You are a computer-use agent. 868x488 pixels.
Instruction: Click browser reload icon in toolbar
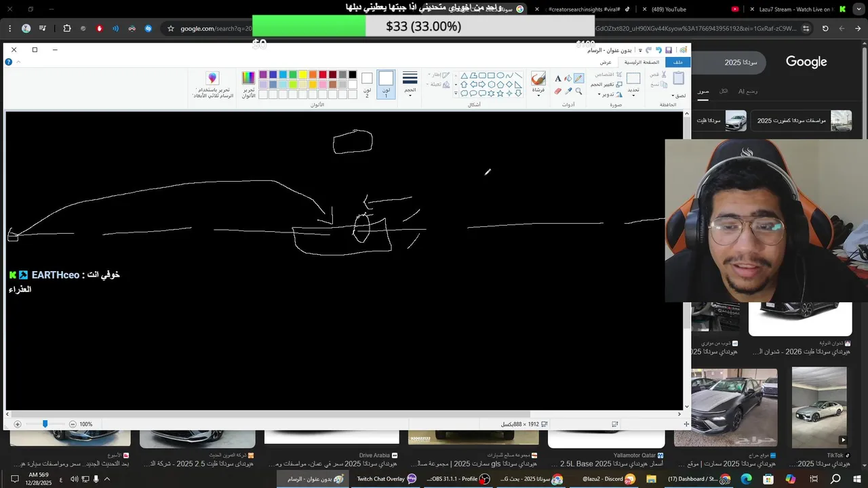pos(825,28)
